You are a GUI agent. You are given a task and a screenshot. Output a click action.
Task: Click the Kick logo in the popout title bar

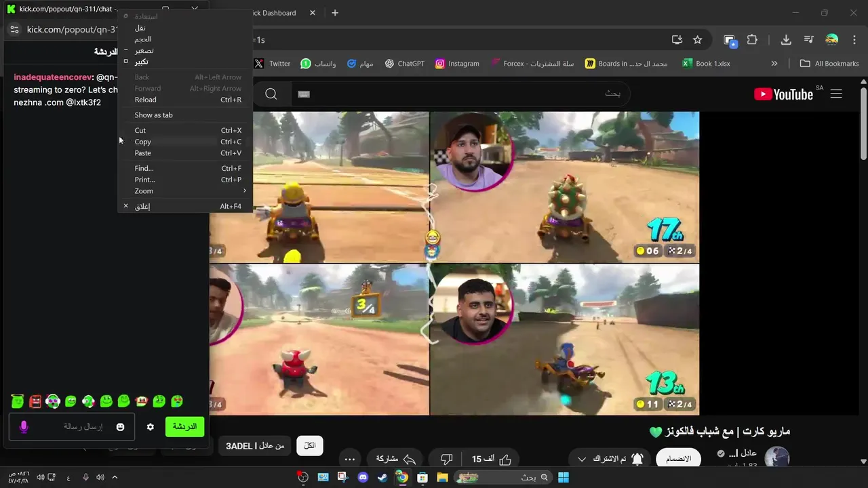pyautogui.click(x=11, y=9)
